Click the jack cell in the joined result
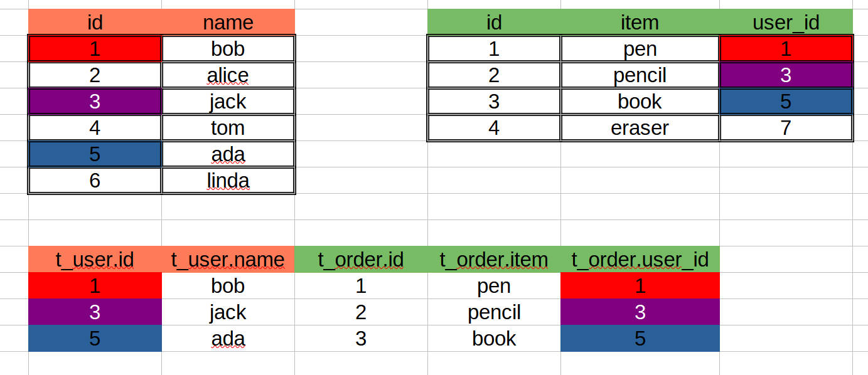Viewport: 868px width, 375px height. point(228,312)
